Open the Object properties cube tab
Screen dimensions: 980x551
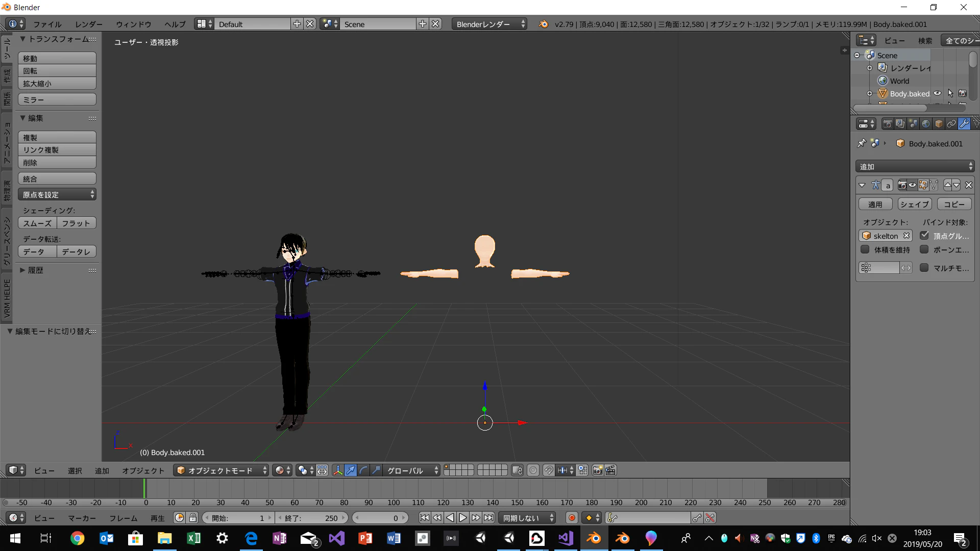click(939, 124)
